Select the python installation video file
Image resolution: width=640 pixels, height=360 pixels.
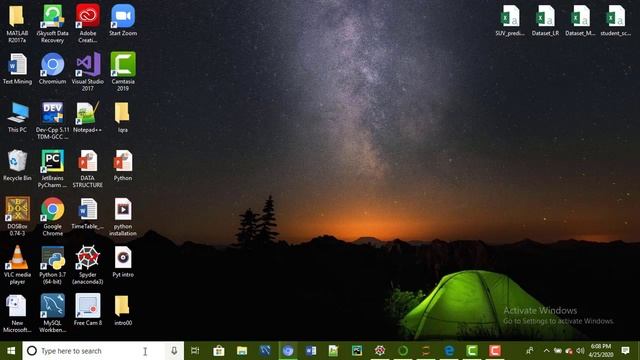123,209
